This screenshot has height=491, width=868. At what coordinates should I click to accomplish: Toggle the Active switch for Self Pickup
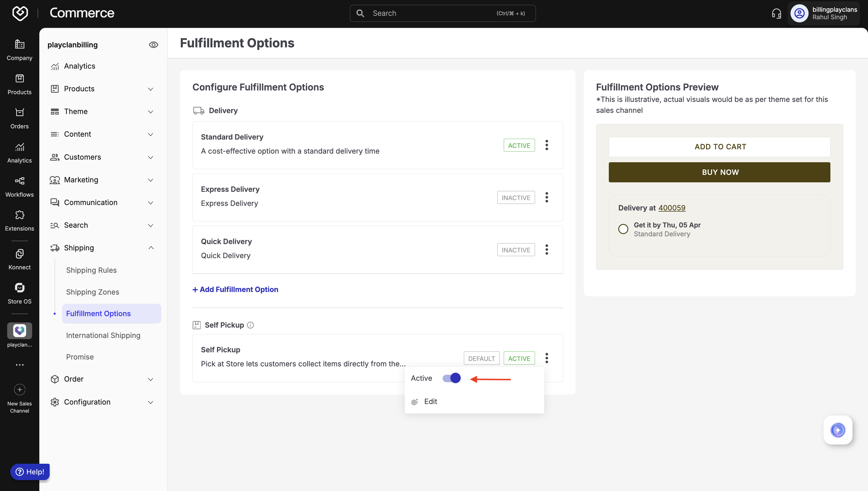pyautogui.click(x=451, y=378)
